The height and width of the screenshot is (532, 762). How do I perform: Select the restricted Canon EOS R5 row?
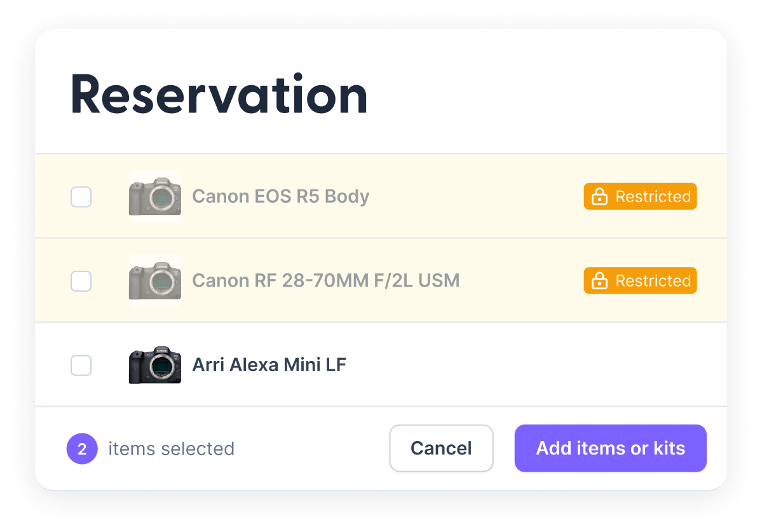381,196
